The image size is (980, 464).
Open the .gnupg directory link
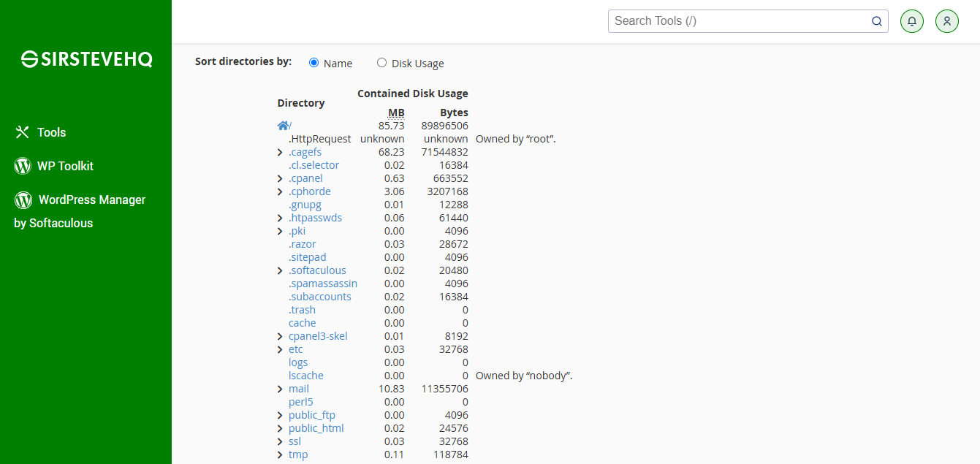tap(305, 205)
